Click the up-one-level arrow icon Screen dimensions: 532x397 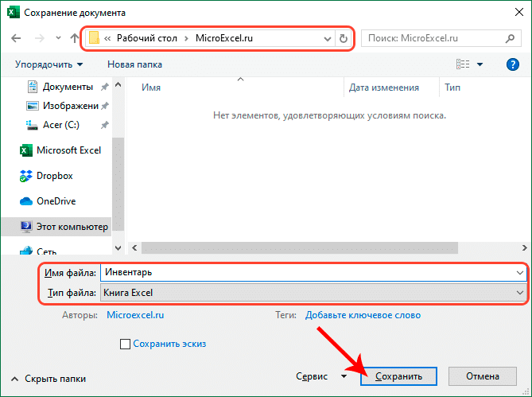pyautogui.click(x=74, y=37)
